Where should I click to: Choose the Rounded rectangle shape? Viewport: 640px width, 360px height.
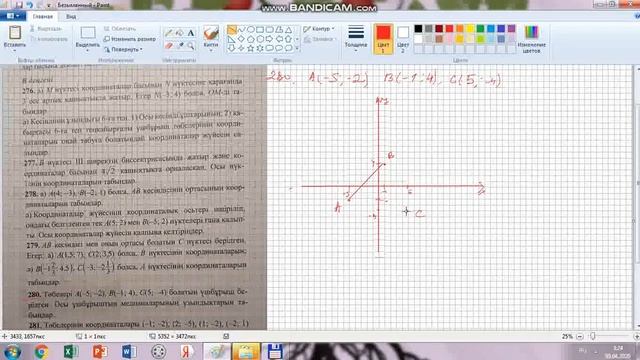point(269,30)
